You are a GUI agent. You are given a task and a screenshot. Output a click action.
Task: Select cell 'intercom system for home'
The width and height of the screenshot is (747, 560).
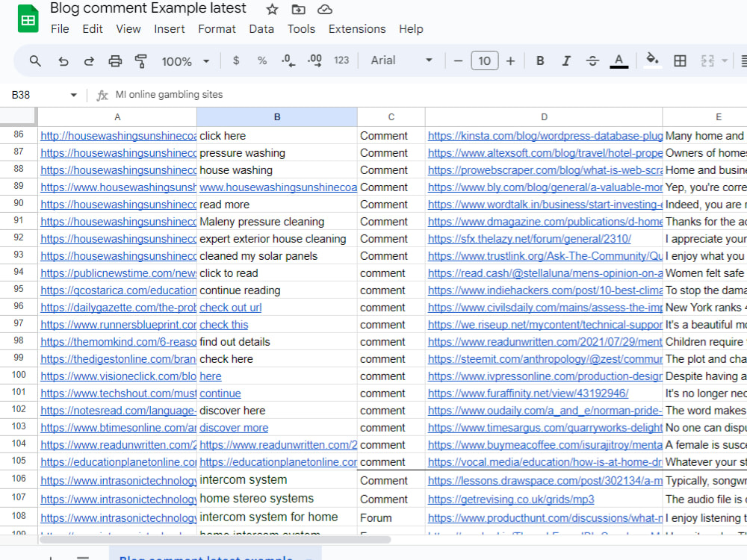coord(277,517)
